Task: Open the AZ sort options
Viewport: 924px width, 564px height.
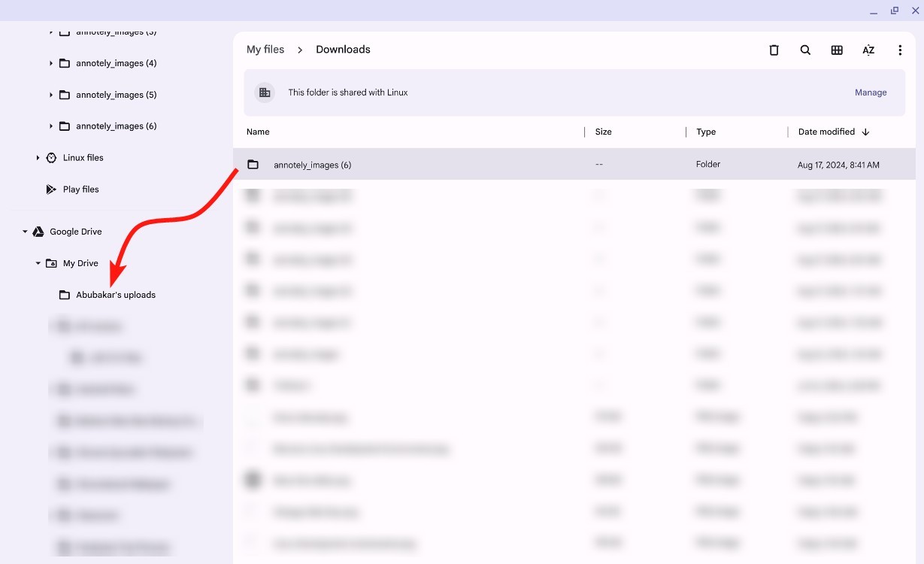Action: 868,50
